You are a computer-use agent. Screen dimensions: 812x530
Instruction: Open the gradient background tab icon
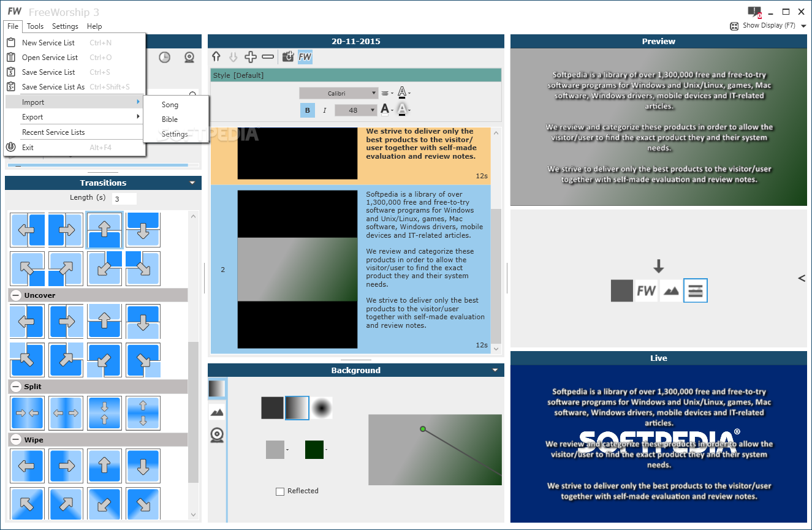tap(217, 388)
